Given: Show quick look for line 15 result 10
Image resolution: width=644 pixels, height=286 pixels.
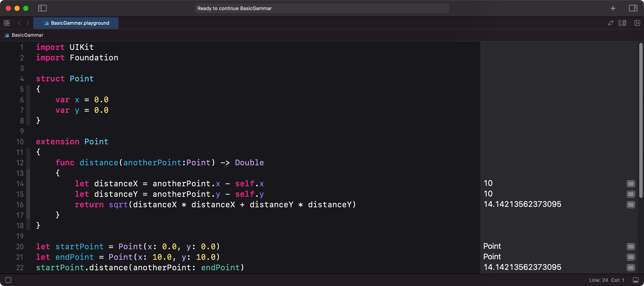Looking at the screenshot, I should pyautogui.click(x=630, y=194).
